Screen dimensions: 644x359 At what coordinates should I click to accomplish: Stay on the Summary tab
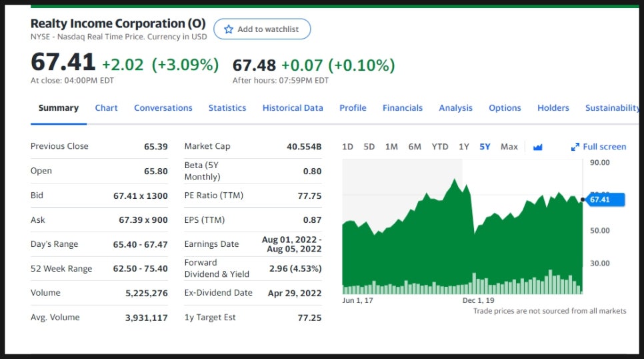click(x=58, y=108)
